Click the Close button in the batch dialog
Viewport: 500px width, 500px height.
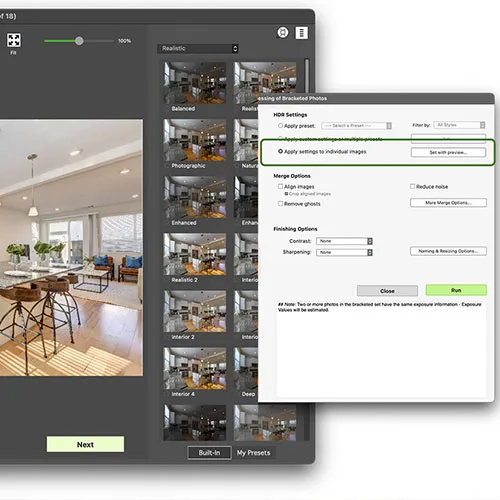tap(387, 291)
